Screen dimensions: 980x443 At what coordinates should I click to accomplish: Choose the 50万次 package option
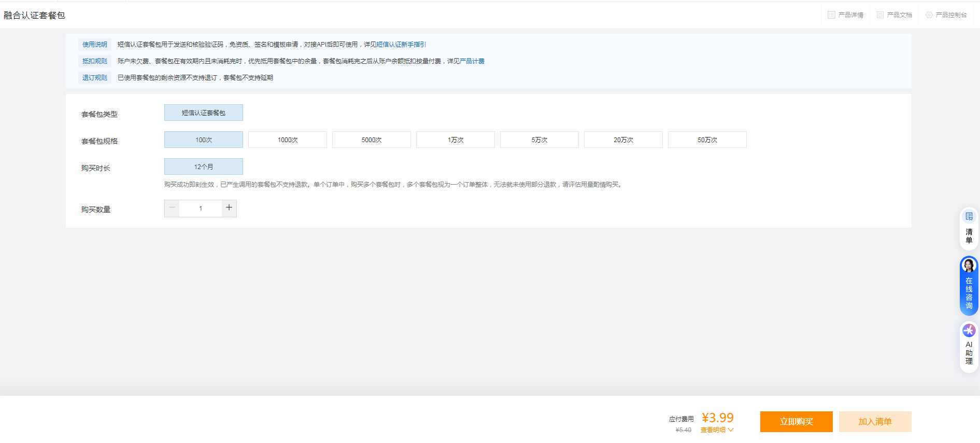tap(707, 140)
